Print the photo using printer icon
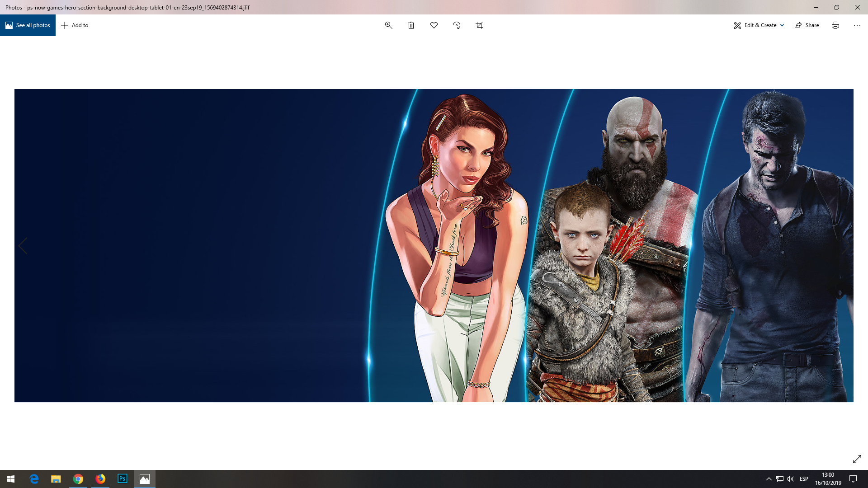 coord(835,25)
